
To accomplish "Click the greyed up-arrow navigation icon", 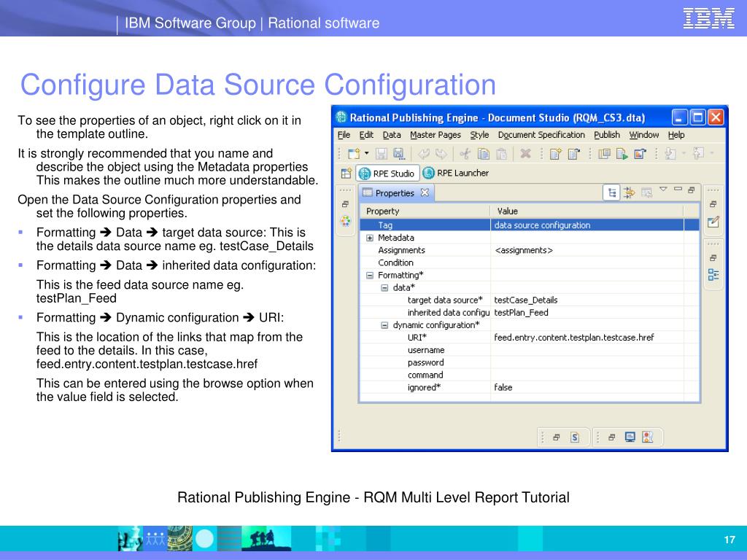I will pyautogui.click(x=698, y=153).
